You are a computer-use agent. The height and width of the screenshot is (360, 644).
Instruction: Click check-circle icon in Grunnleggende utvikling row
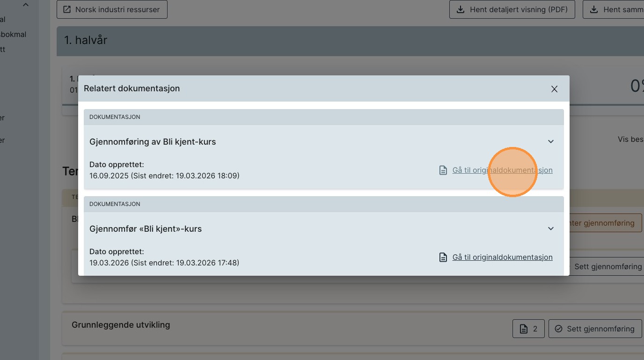point(558,329)
